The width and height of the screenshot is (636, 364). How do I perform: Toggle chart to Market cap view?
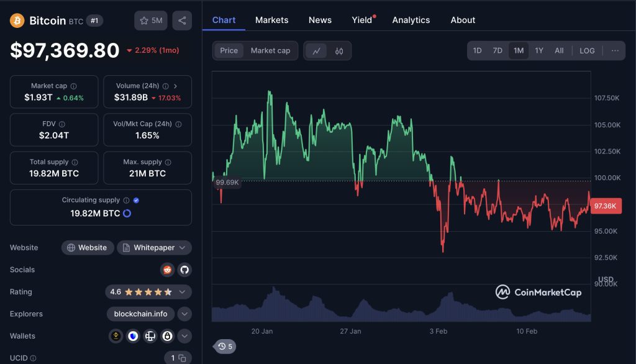pyautogui.click(x=270, y=51)
